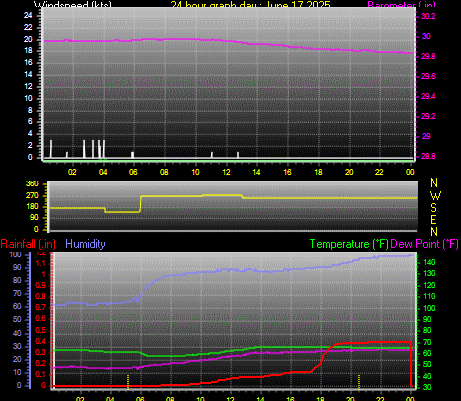461x401 pixels.
Task: Click 0.7 on the red rainfall axis
Action: [41, 307]
